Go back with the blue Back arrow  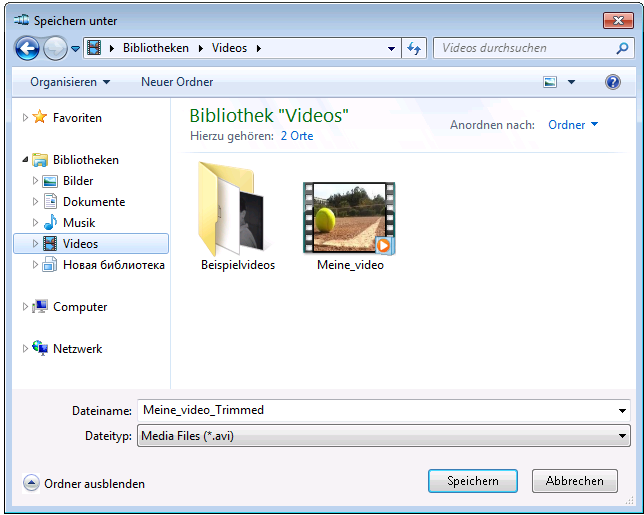tap(27, 48)
